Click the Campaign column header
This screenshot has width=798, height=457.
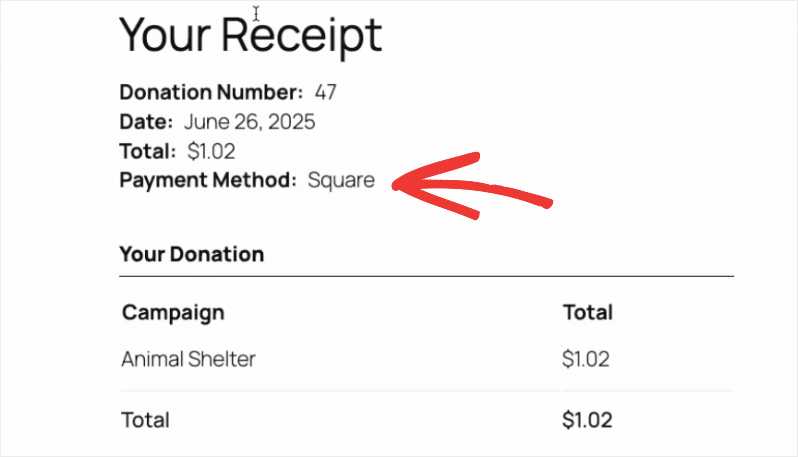(173, 313)
